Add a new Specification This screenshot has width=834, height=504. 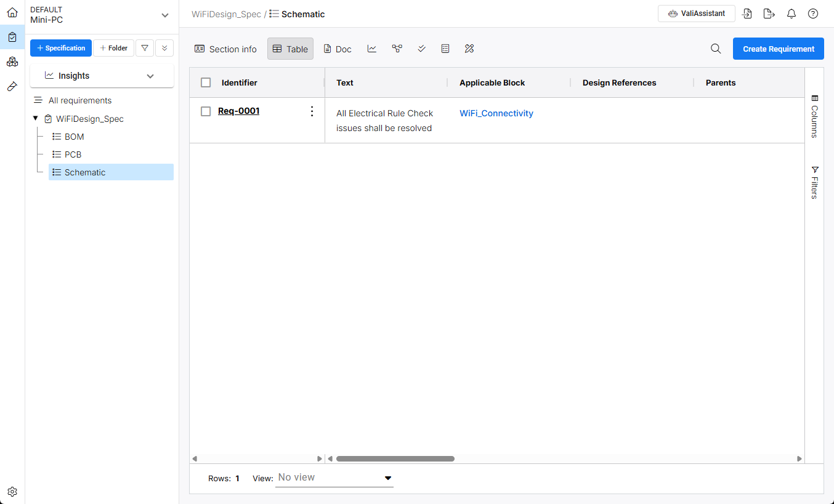61,48
